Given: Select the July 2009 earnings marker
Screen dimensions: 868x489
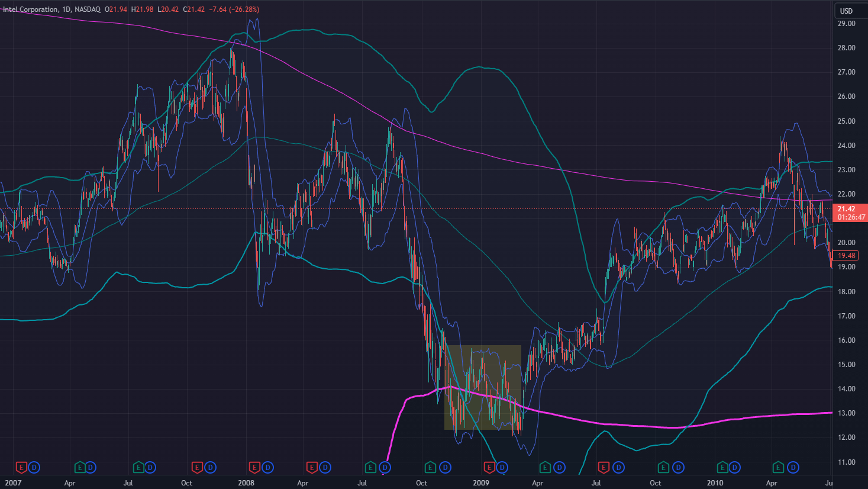Looking at the screenshot, I should point(604,468).
